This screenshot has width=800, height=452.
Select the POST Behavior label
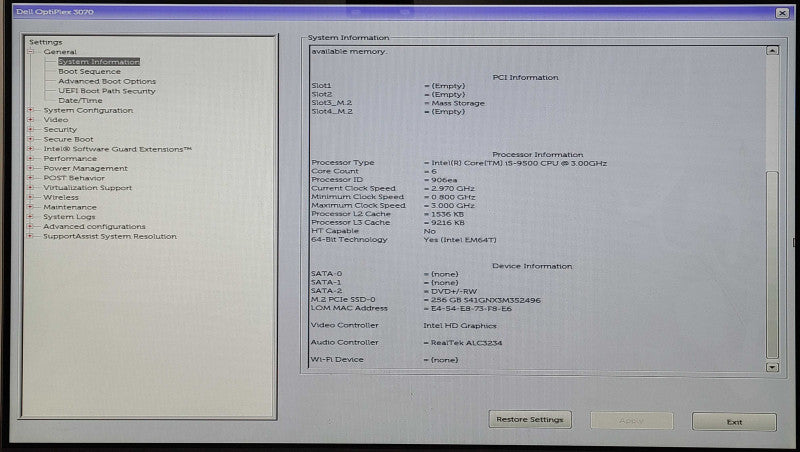74,178
